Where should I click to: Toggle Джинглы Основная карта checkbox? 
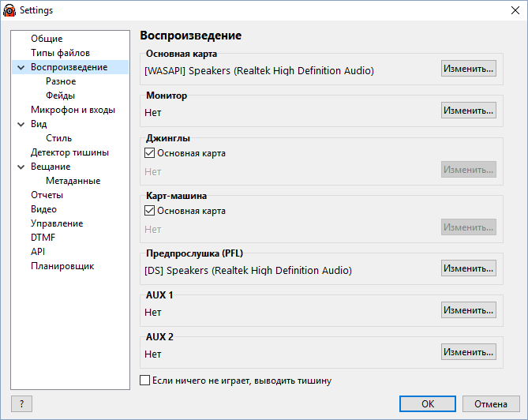[x=149, y=153]
